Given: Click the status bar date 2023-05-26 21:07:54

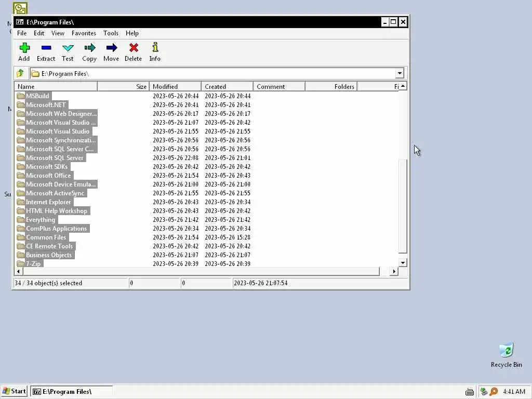Looking at the screenshot, I should click(261, 283).
